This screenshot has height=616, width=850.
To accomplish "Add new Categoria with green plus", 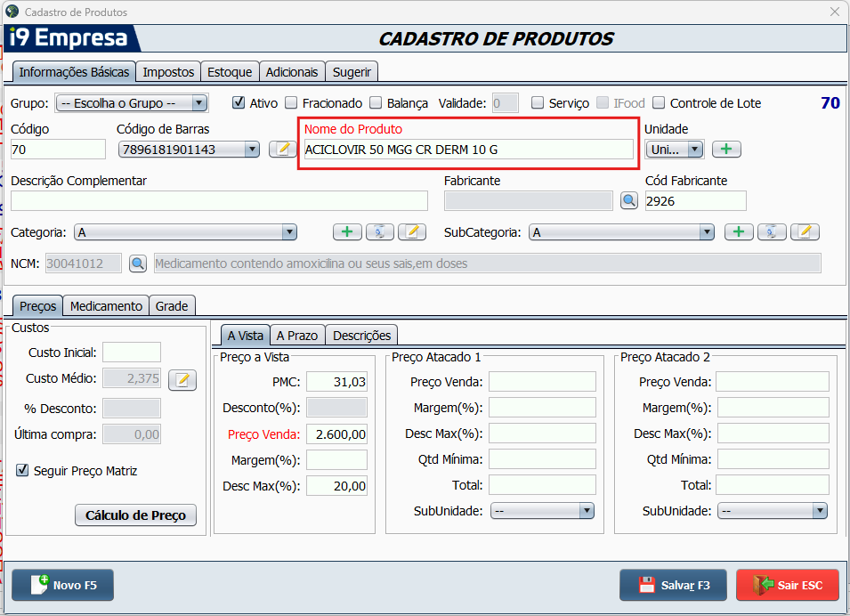I will point(347,232).
